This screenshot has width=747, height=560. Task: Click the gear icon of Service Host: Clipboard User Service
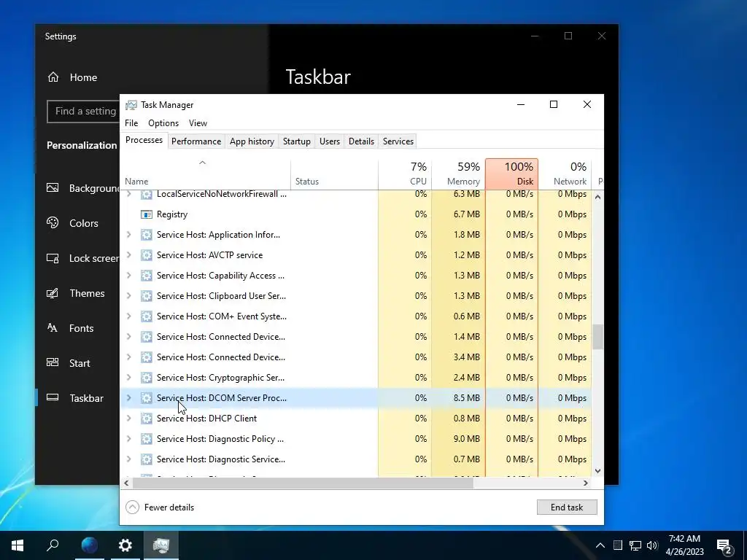[x=146, y=296]
